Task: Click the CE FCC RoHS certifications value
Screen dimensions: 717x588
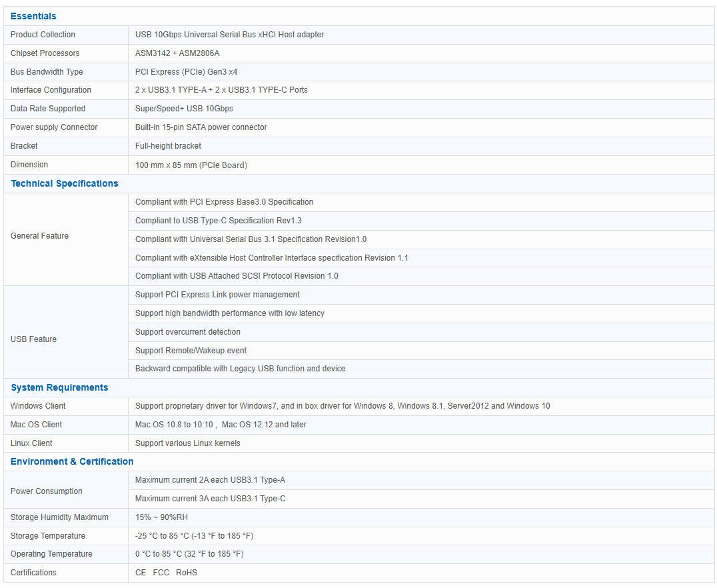Action: click(x=166, y=573)
